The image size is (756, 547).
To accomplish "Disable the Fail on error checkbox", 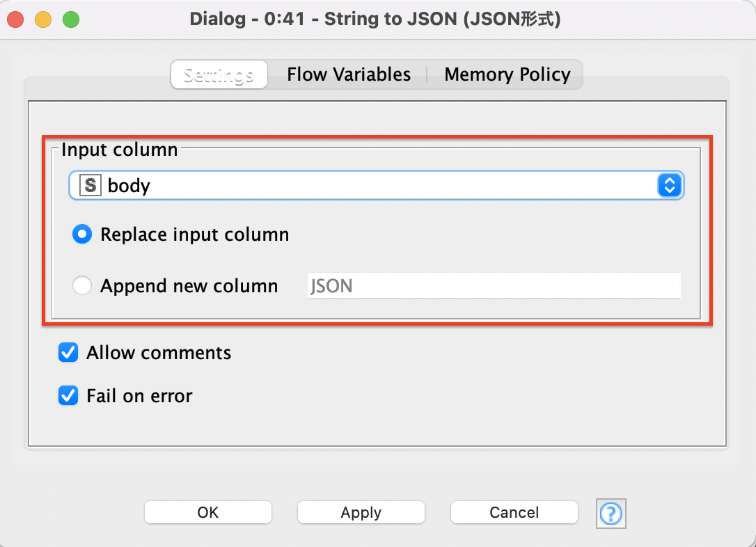I will tap(68, 396).
